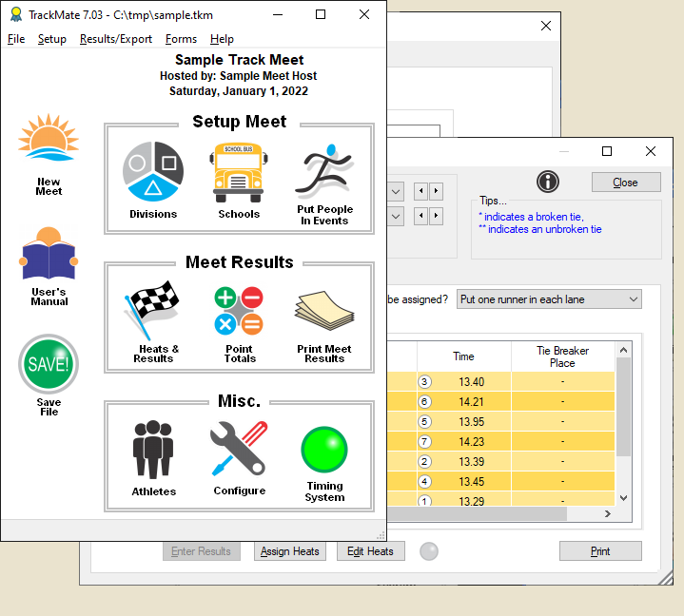Select the time cell 13.95
Screen dimensions: 684x616
pyautogui.click(x=471, y=422)
